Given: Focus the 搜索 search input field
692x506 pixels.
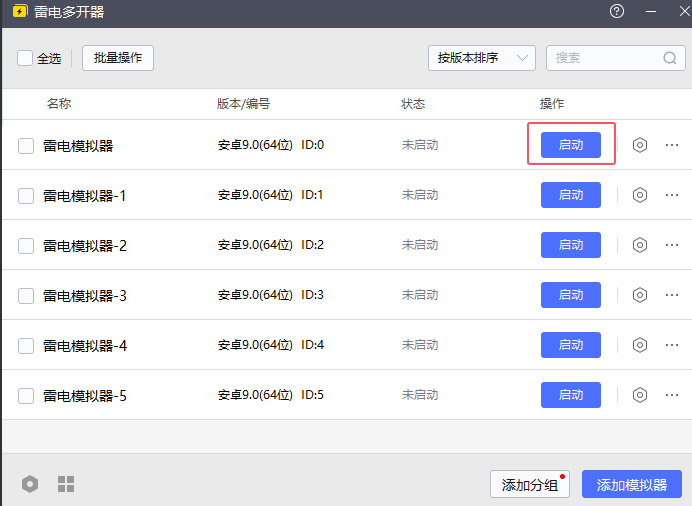Looking at the screenshot, I should click(615, 58).
